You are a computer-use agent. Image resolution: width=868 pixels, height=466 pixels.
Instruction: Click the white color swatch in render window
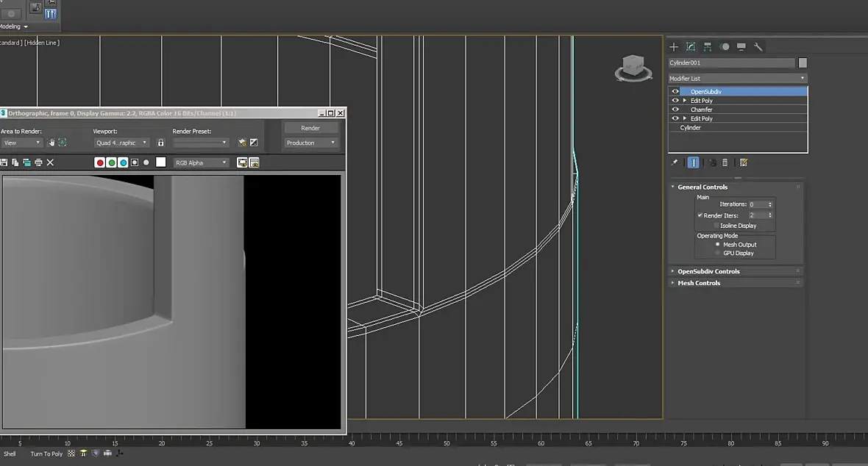(x=160, y=162)
